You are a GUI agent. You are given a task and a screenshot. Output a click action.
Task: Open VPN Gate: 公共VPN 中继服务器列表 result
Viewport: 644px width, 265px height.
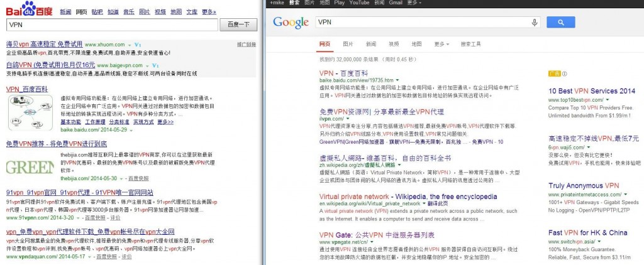(x=377, y=235)
